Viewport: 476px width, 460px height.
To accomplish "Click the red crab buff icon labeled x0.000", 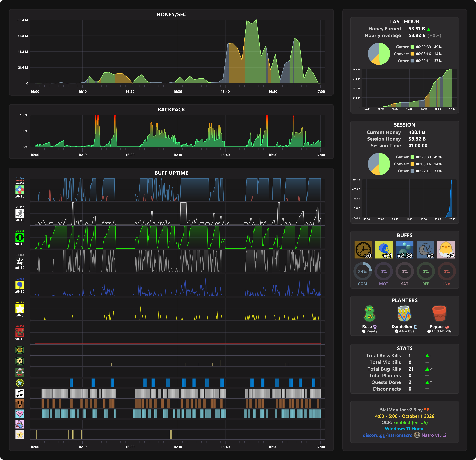I will point(20,333).
